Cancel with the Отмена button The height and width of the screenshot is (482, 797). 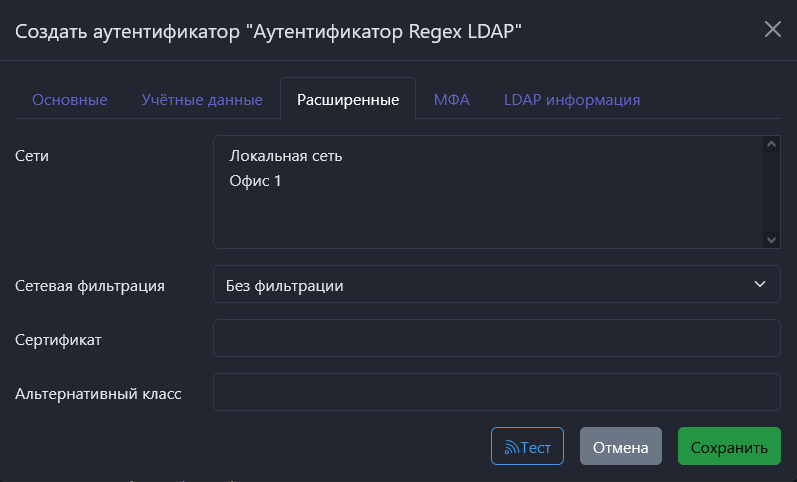tap(620, 447)
